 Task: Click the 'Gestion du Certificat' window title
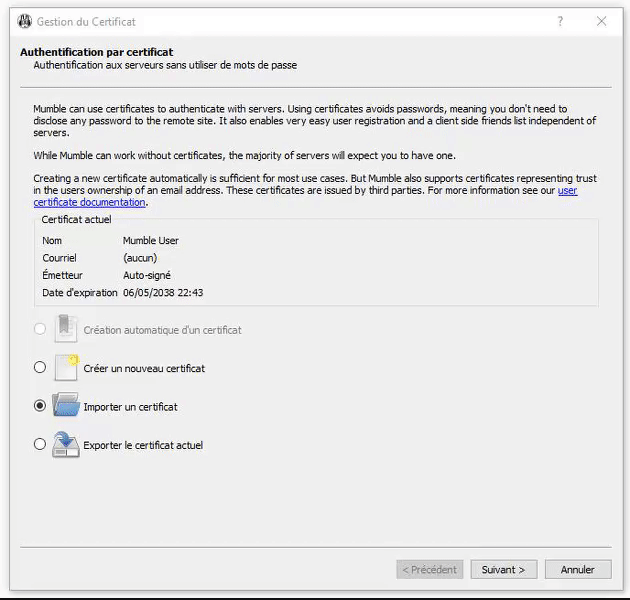tap(86, 22)
